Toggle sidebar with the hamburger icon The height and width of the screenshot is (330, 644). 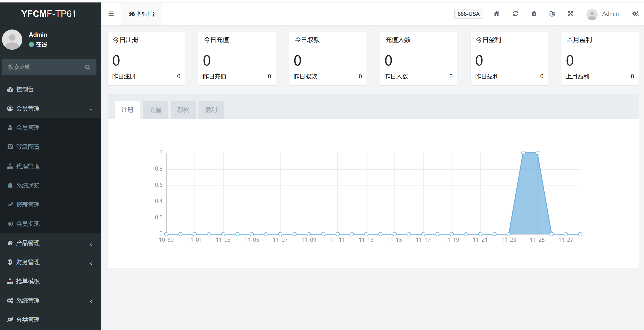tap(111, 14)
